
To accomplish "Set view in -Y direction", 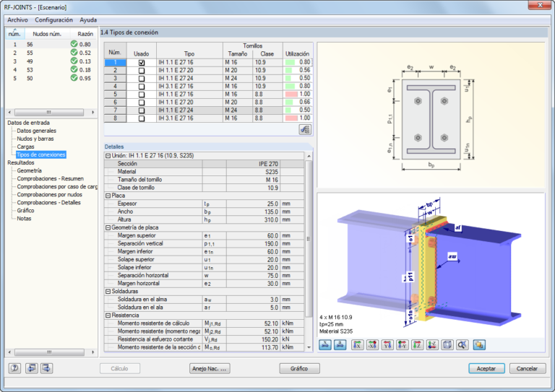I will pos(403,344).
